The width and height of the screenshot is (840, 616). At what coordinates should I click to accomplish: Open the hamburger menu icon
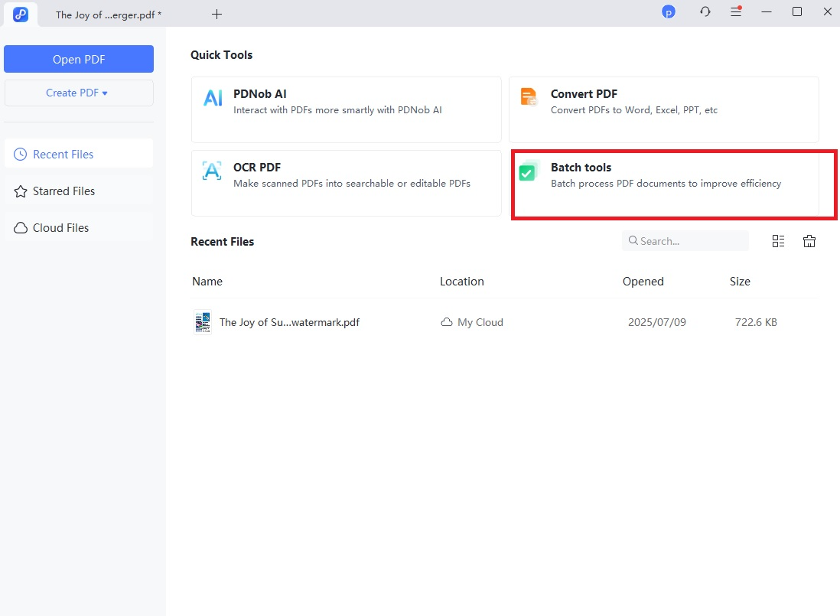(736, 12)
